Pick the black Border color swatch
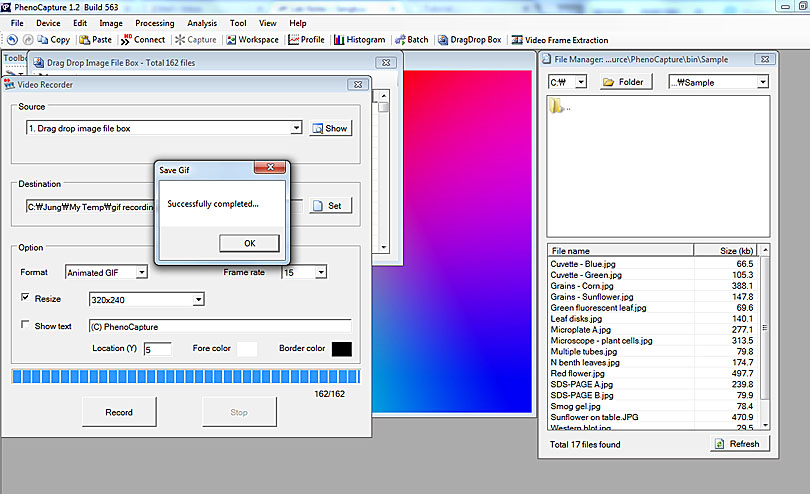 [341, 349]
